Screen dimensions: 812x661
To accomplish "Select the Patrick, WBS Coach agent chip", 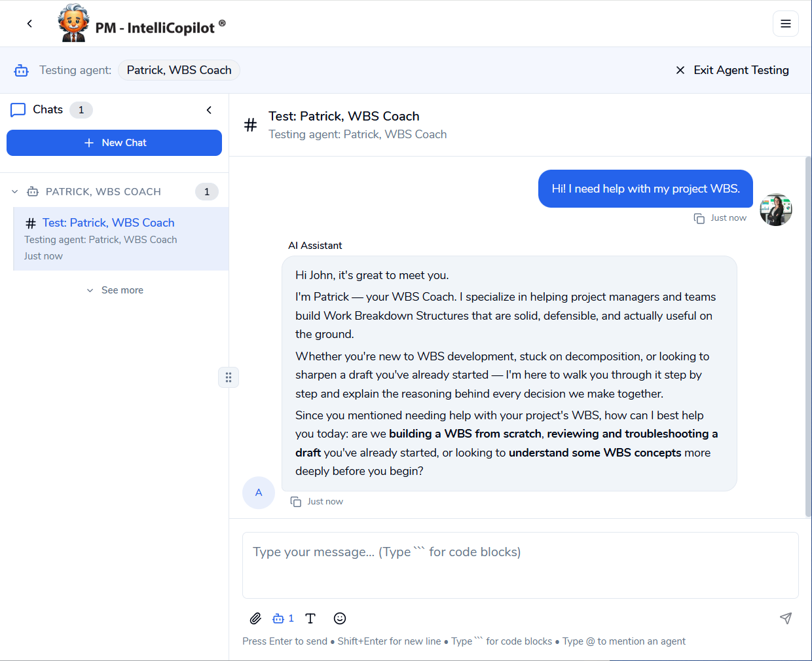I will click(178, 69).
